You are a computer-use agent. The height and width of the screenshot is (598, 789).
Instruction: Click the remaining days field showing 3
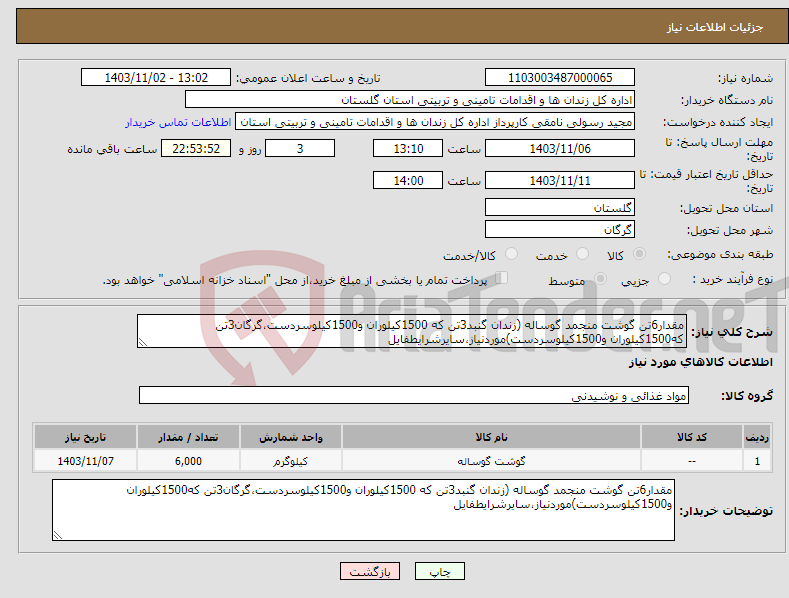(x=300, y=149)
